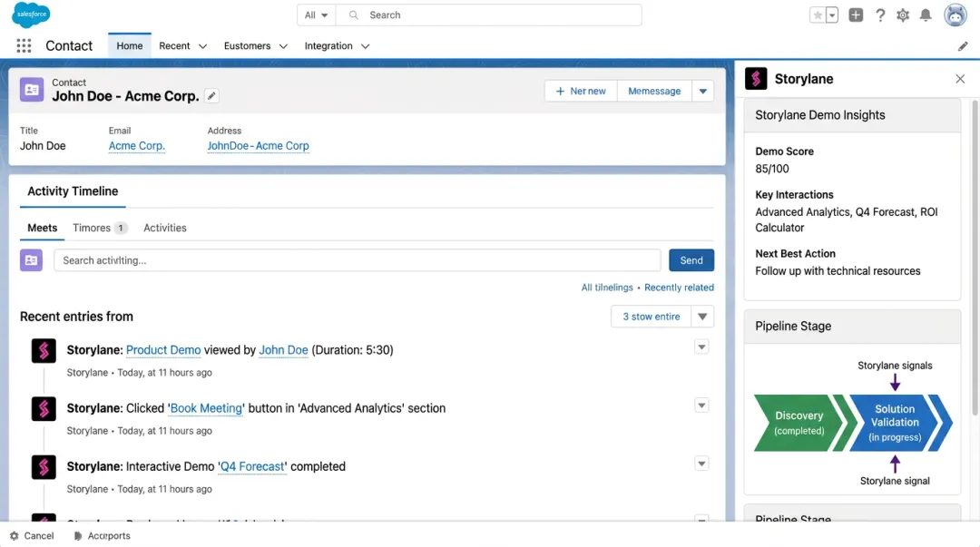The height and width of the screenshot is (547, 980).
Task: Open the Eustomers navigation tab
Action: pyautogui.click(x=247, y=45)
